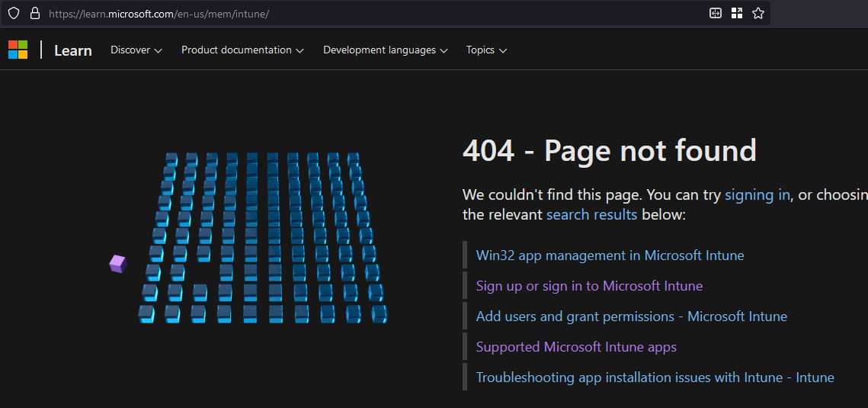Viewport: 868px width, 408px height.
Task: Open Add users and grant permissions link
Action: tap(632, 316)
